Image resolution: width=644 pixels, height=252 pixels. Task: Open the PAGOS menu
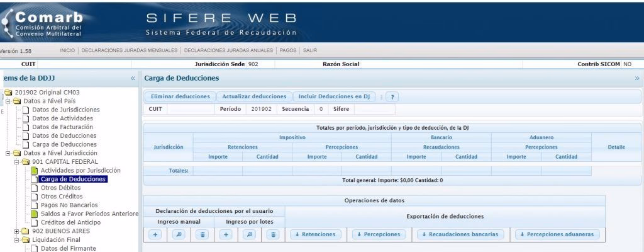coord(288,50)
